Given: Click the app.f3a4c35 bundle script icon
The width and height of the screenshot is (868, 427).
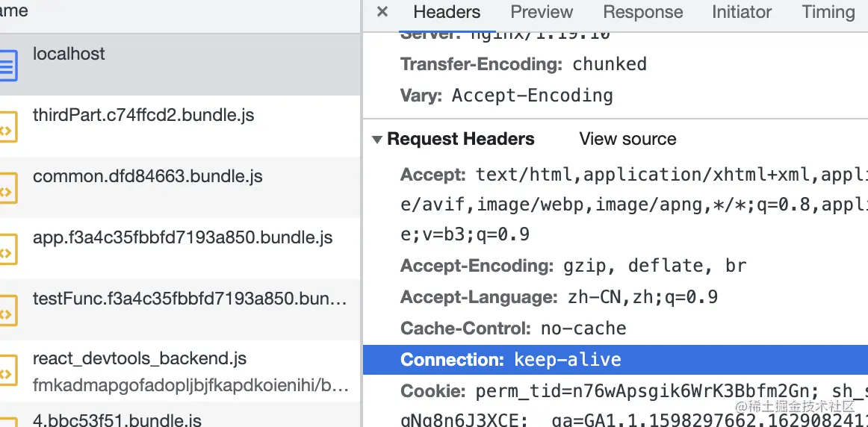Looking at the screenshot, I should click(7, 249).
